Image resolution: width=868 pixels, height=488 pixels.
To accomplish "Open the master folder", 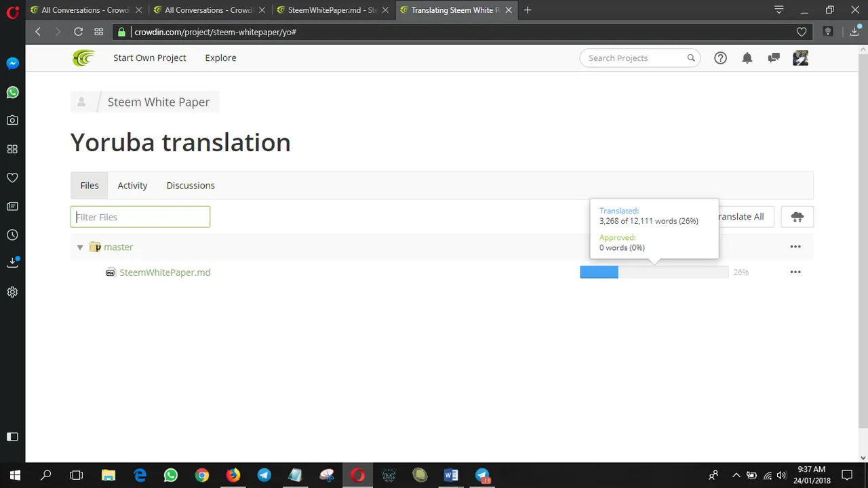I will (x=119, y=247).
